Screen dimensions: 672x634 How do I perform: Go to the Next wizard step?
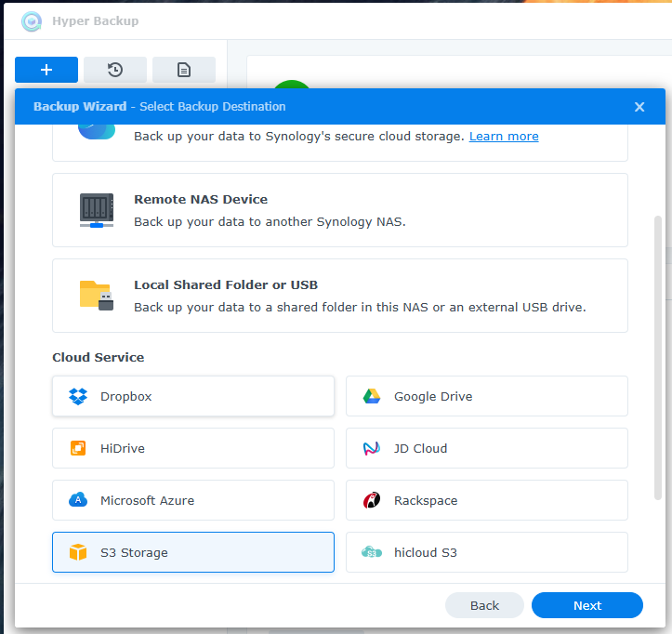pyautogui.click(x=587, y=605)
